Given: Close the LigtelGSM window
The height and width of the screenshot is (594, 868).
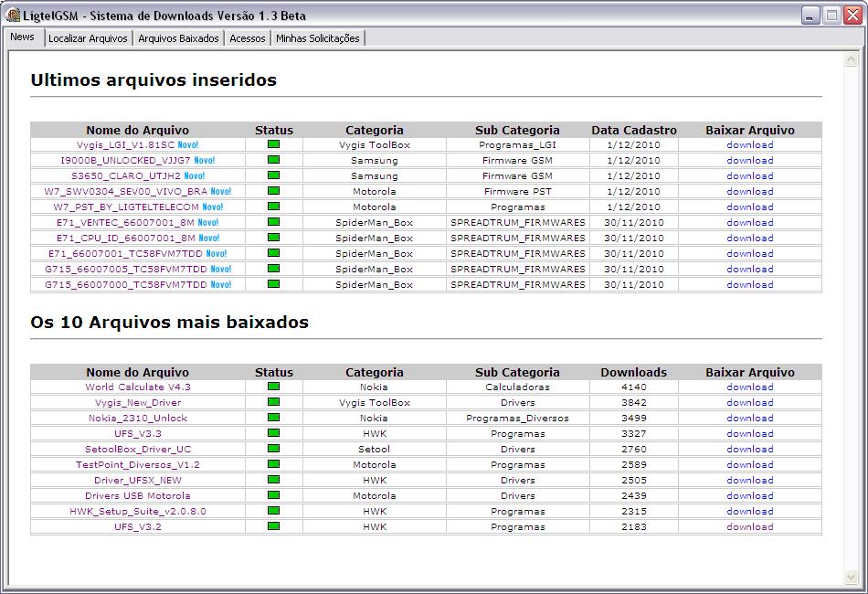Looking at the screenshot, I should coord(852,16).
